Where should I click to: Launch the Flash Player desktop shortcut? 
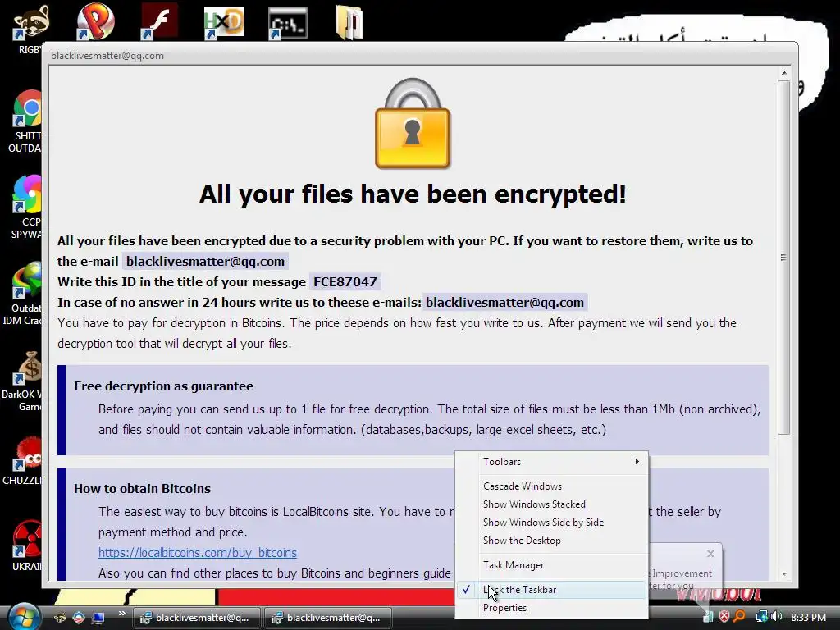tap(158, 22)
